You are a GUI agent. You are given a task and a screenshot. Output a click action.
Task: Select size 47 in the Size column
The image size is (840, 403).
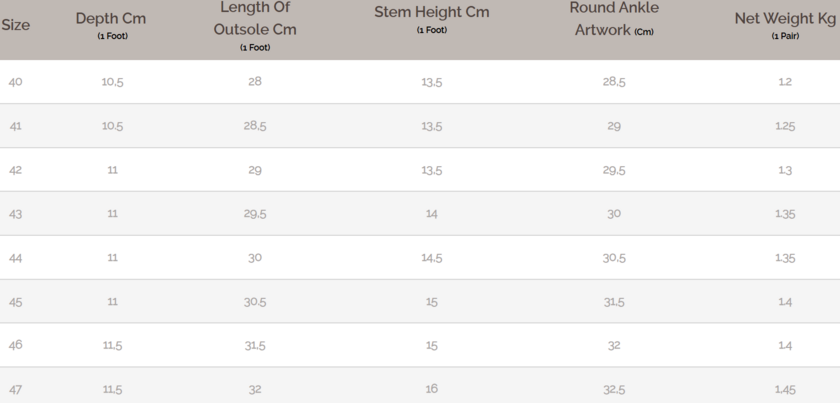pos(15,388)
